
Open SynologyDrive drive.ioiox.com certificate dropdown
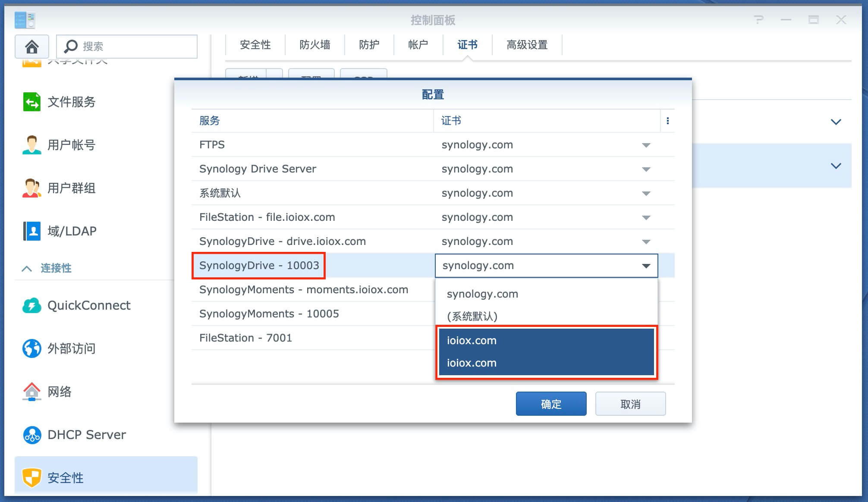click(646, 242)
